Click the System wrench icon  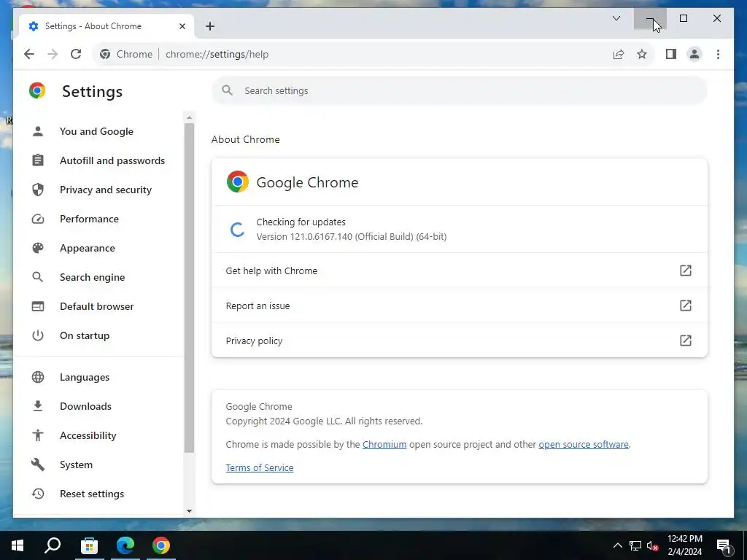(38, 464)
